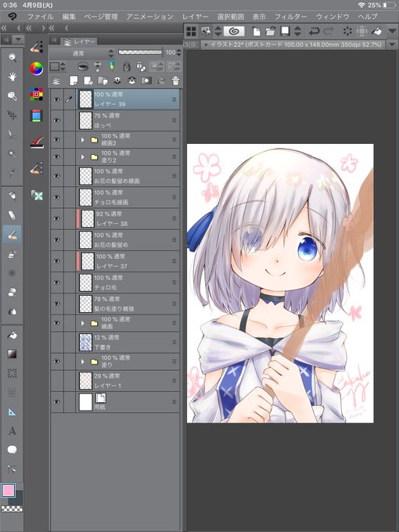
Task: Delete layer using trash icon
Action: 175,81
